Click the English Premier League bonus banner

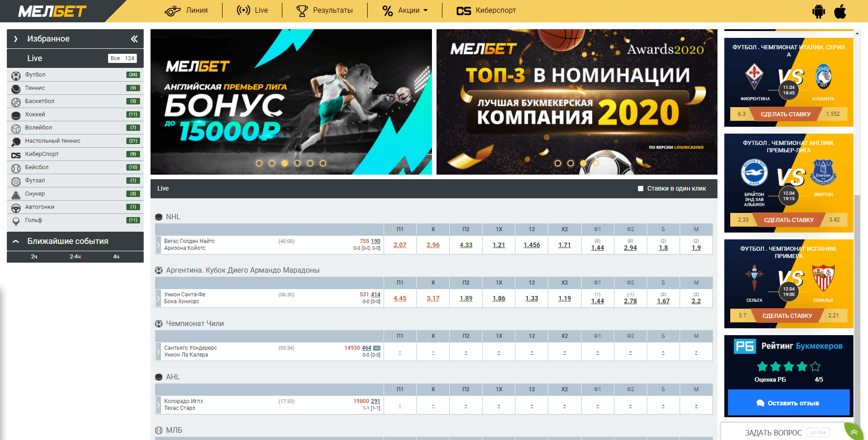click(x=291, y=102)
